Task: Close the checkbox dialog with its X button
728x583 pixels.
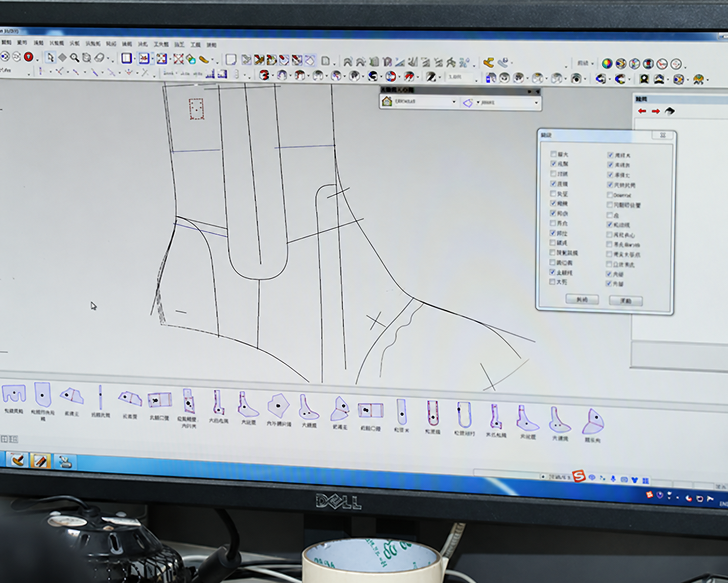Action: tap(663, 135)
